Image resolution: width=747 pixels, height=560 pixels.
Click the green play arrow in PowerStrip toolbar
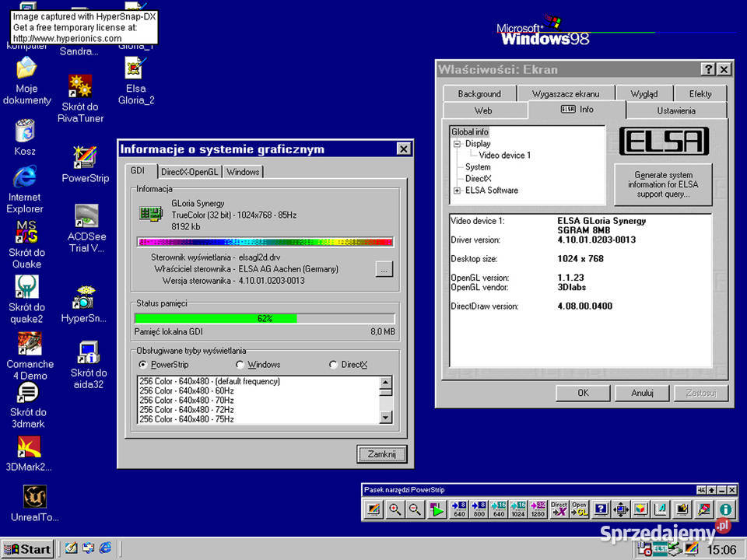437,509
